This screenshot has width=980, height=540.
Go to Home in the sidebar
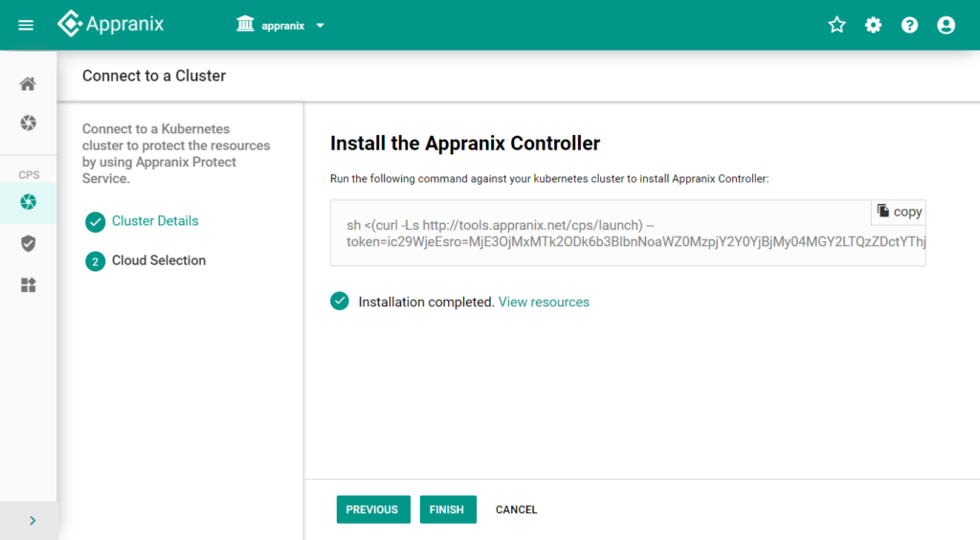point(28,83)
